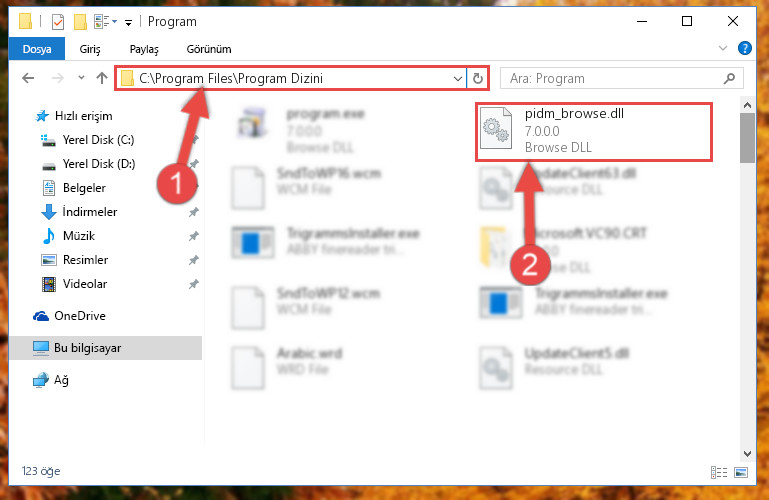Click the New folder icon in quick access toolbar
The width and height of the screenshot is (769, 500).
tap(80, 22)
